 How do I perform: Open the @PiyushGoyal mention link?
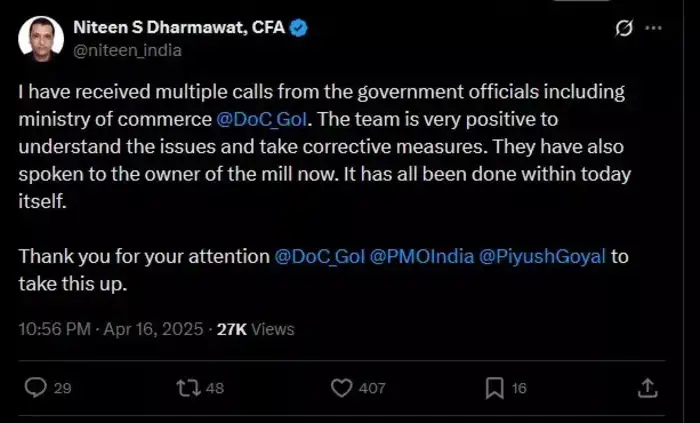(542, 257)
